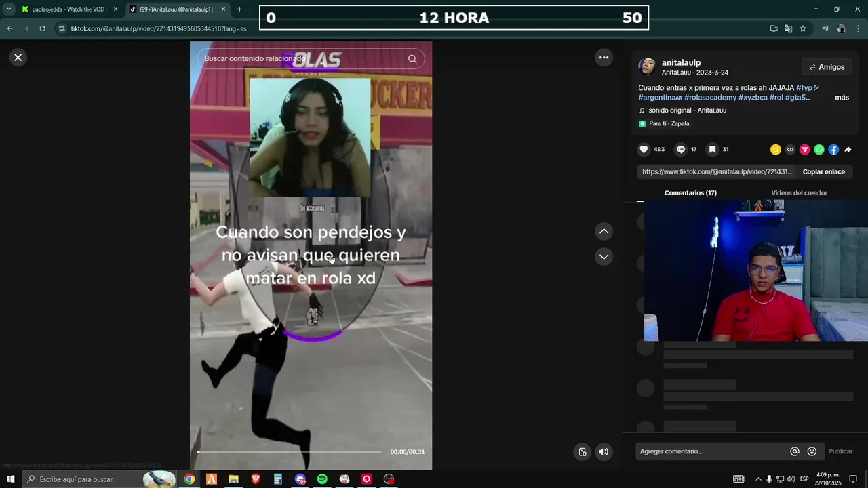Screen dimensions: 868x488
Task: Open the three-dot more options menu on the video
Action: point(604,58)
